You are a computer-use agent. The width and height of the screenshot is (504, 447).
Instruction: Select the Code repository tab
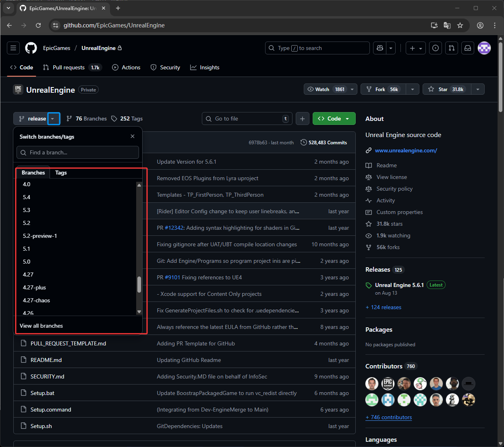coord(22,67)
